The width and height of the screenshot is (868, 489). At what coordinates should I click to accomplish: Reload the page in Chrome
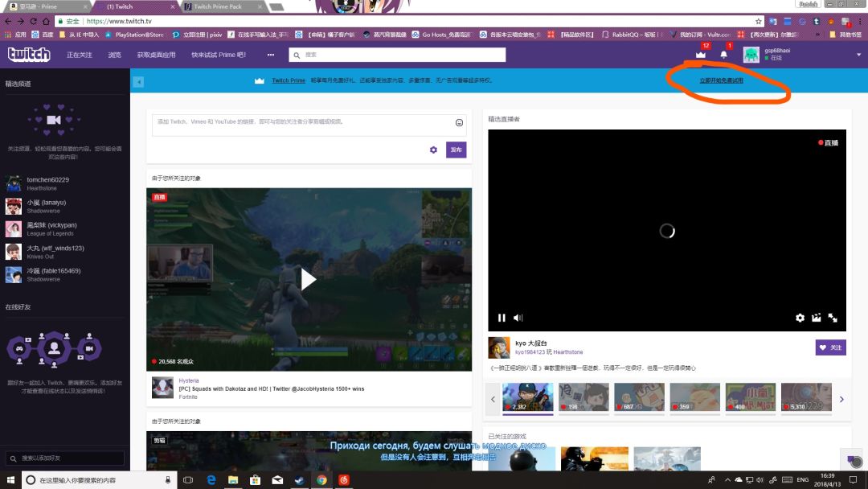[x=33, y=21]
